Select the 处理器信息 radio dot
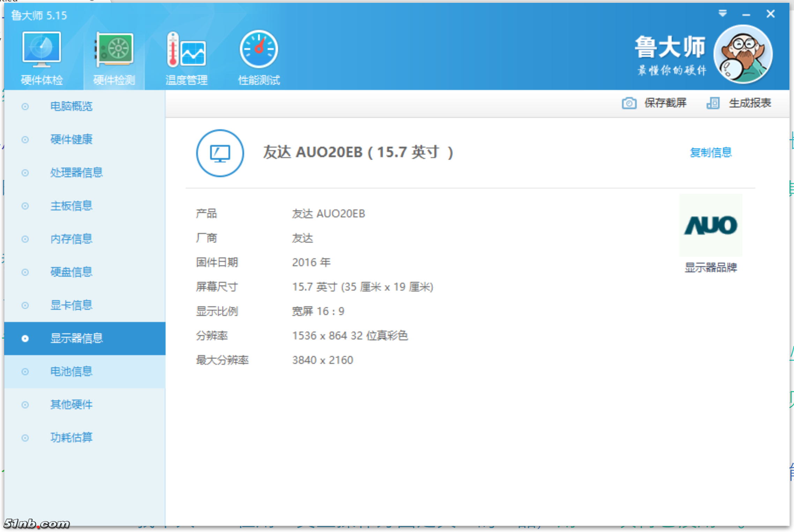Screen dimensions: 794x532 pos(25,173)
